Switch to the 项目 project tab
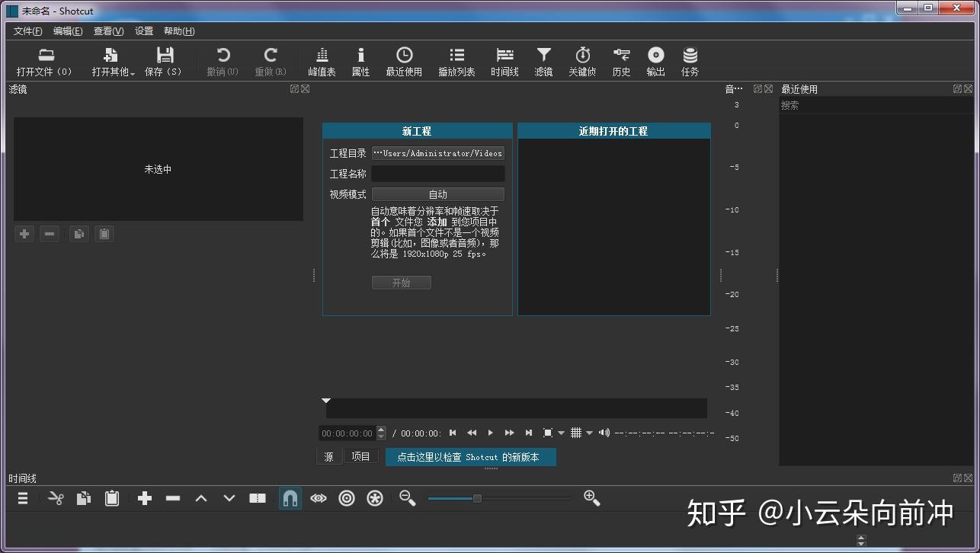Screen dimensions: 980x553 360,457
